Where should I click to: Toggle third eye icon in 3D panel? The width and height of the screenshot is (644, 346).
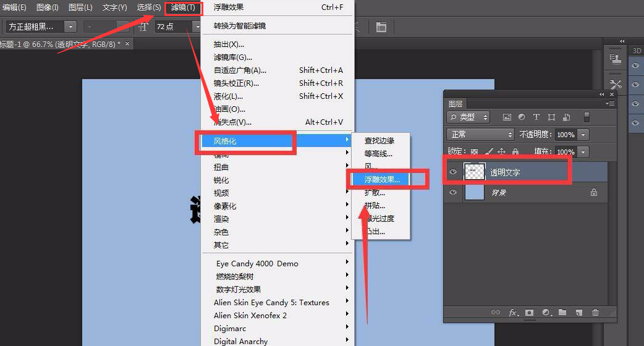[635, 103]
